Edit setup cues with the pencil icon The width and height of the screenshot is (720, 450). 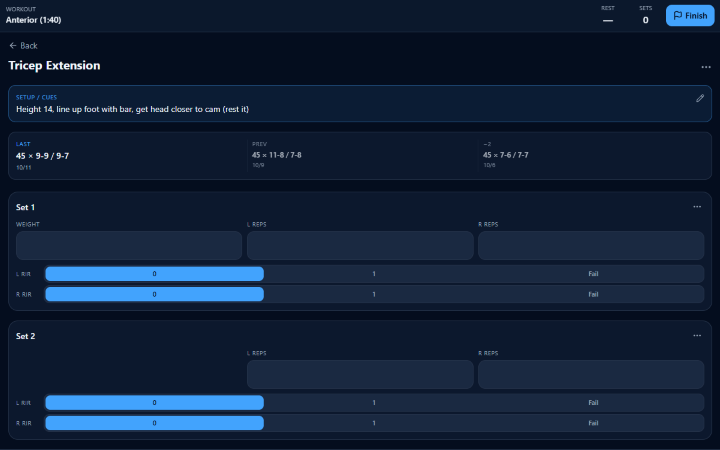[x=700, y=98]
